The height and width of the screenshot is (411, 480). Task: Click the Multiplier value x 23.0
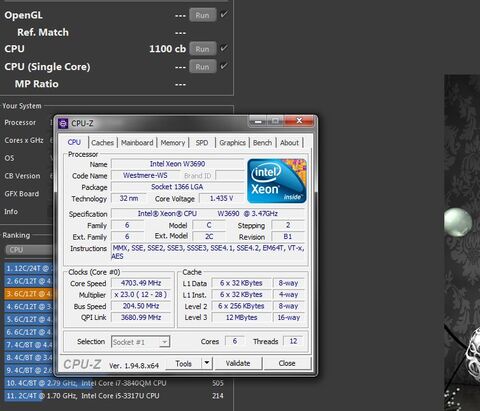(x=141, y=295)
